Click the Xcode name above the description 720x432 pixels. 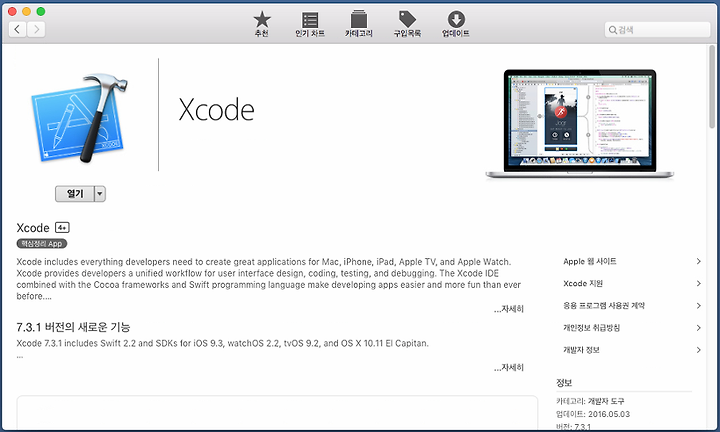click(x=33, y=228)
